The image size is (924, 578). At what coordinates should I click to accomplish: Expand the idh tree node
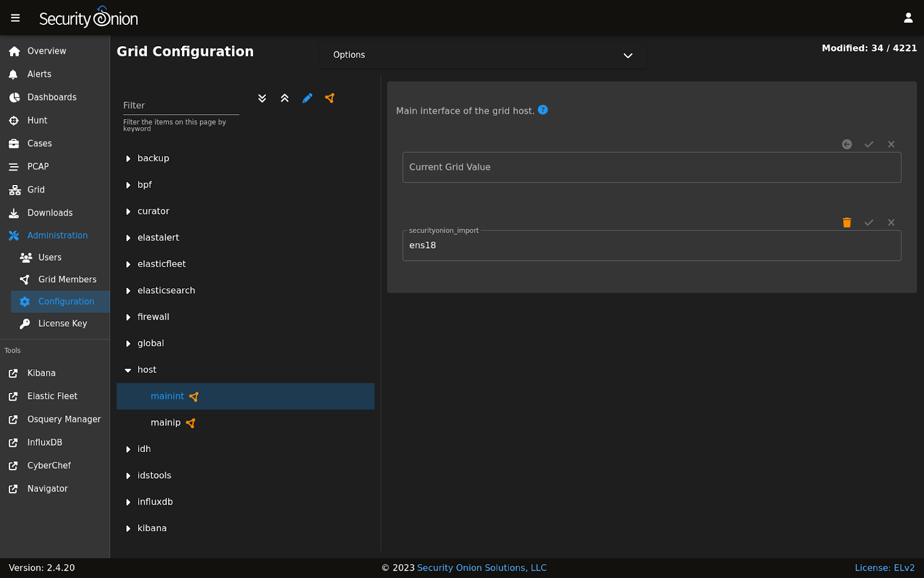(128, 449)
